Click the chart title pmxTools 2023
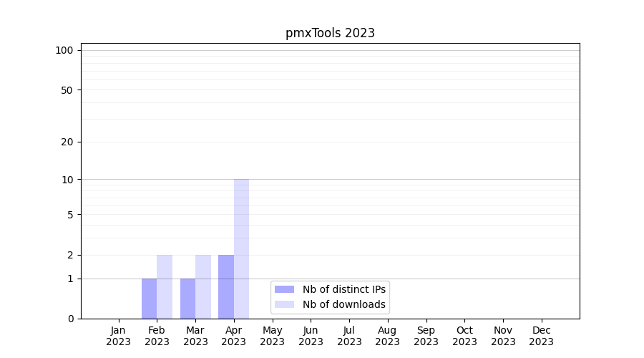This screenshot has height=358, width=644. tap(330, 33)
